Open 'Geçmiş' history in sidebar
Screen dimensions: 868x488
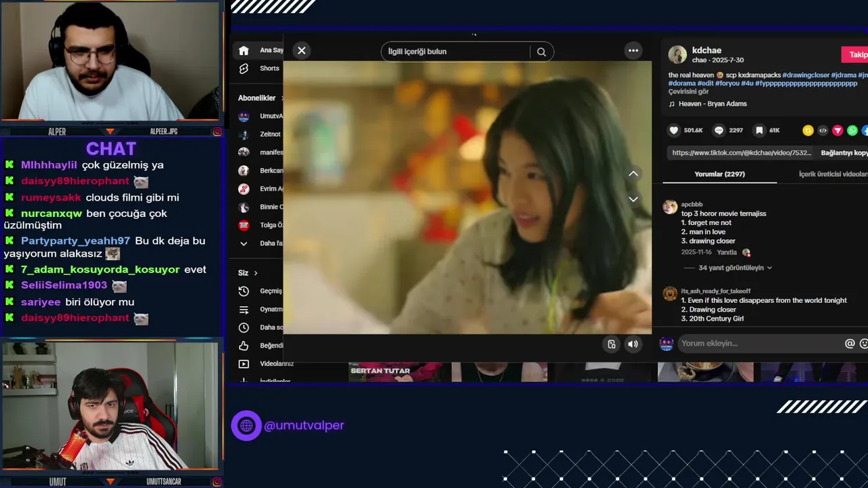coord(261,291)
